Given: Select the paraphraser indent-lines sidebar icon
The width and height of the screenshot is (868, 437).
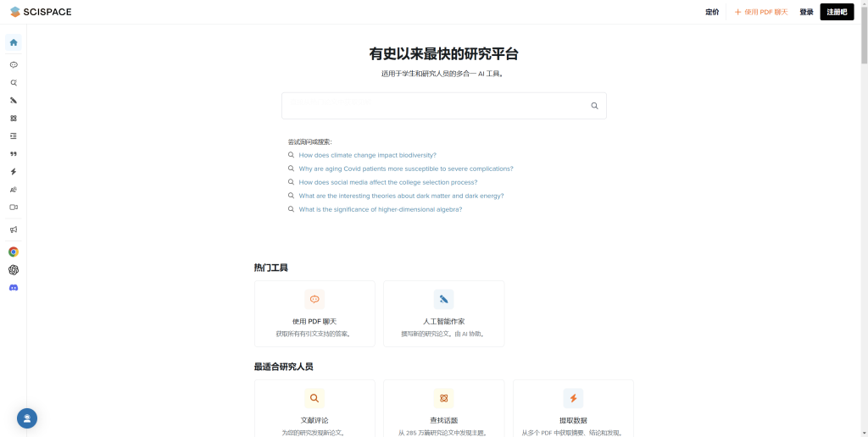Looking at the screenshot, I should 14,136.
